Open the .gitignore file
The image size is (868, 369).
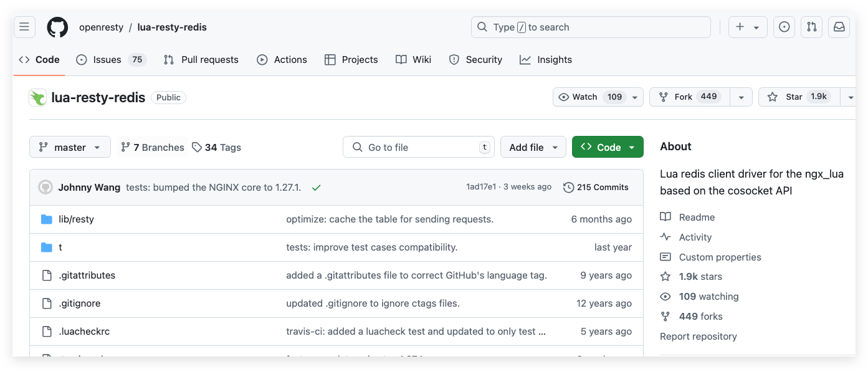click(x=80, y=304)
